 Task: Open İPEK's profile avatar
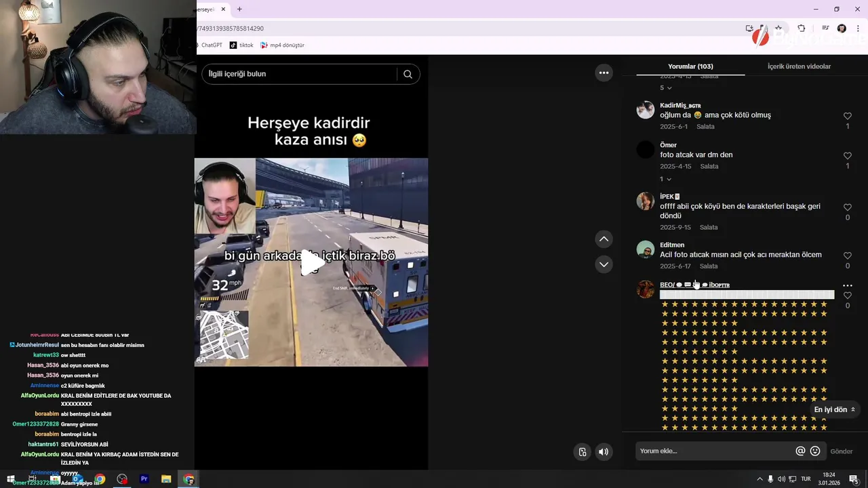click(x=646, y=201)
